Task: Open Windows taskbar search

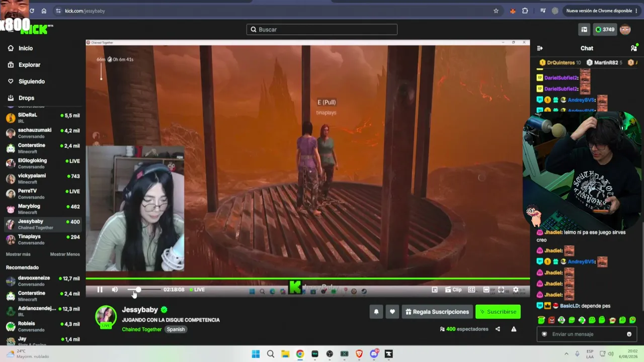Action: coord(271,354)
